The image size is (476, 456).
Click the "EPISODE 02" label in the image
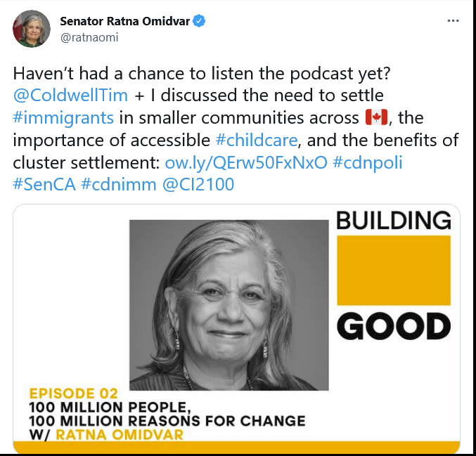pyautogui.click(x=73, y=393)
